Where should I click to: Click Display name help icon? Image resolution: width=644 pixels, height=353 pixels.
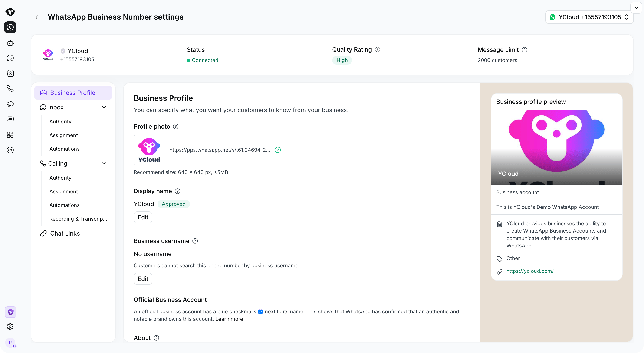coord(177,191)
